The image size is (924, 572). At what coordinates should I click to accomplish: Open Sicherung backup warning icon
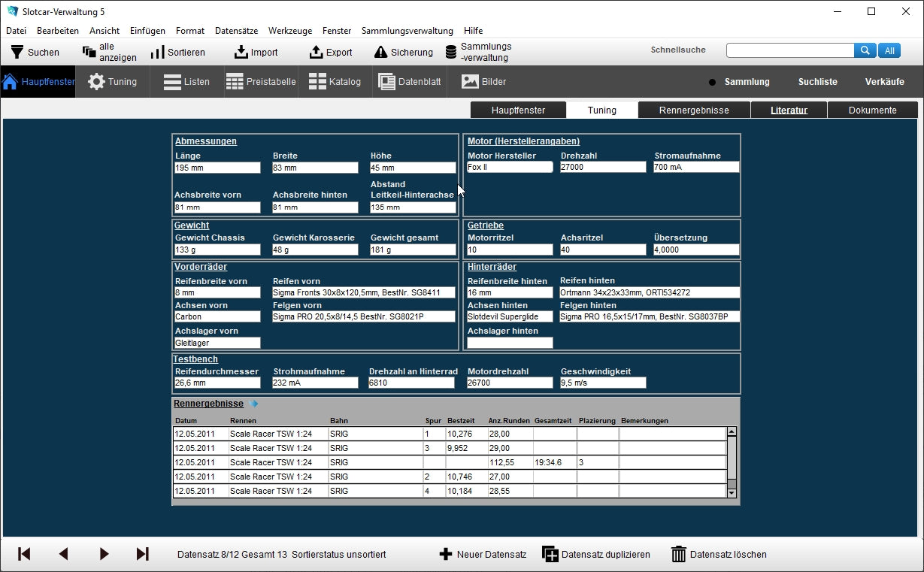click(381, 52)
